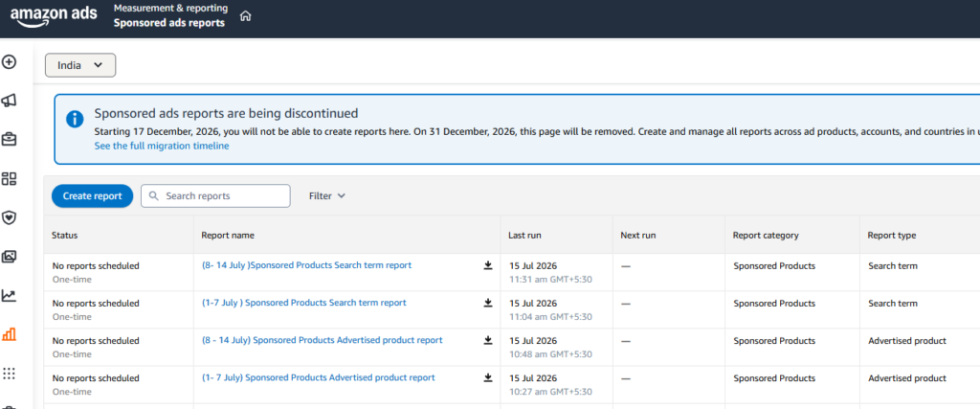This screenshot has height=409, width=980.
Task: Click the banner title about reports being discontinued
Action: pos(226,113)
